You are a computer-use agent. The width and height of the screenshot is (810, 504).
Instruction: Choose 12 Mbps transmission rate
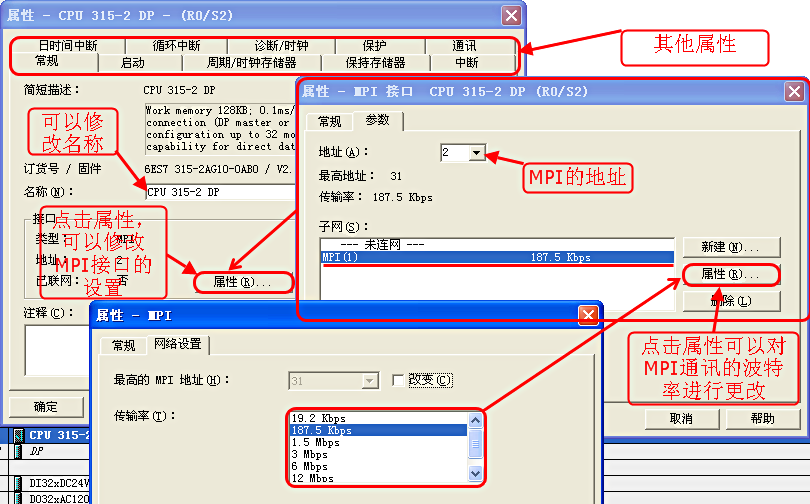(379, 478)
